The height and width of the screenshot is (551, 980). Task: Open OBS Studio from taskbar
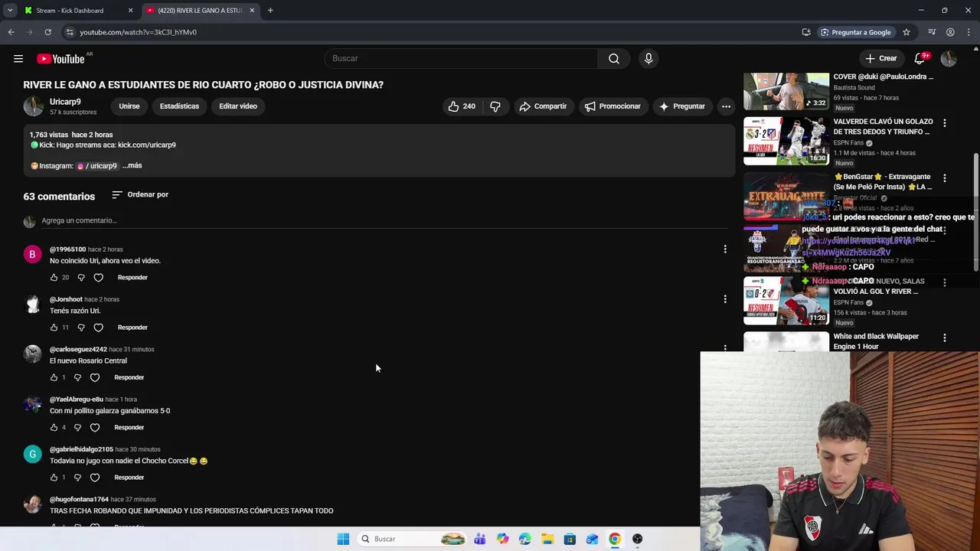[637, 539]
